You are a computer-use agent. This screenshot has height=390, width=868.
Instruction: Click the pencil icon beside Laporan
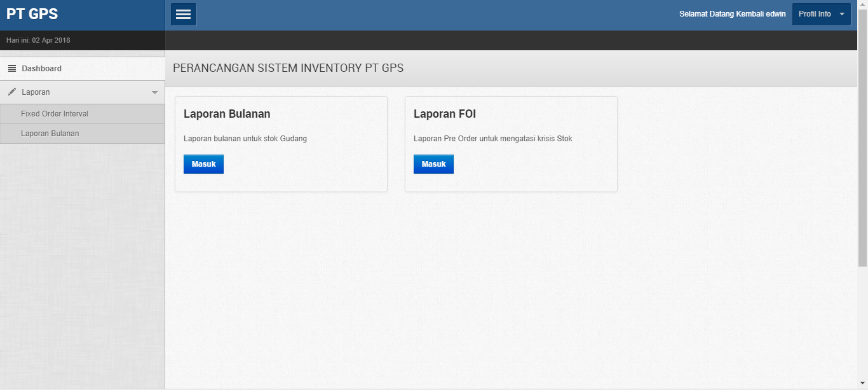tap(12, 92)
